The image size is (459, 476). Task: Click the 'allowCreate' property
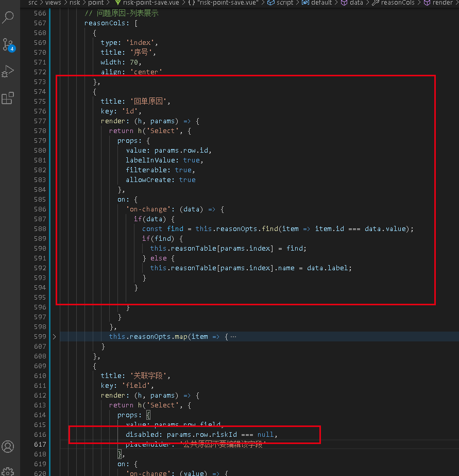[148, 179]
